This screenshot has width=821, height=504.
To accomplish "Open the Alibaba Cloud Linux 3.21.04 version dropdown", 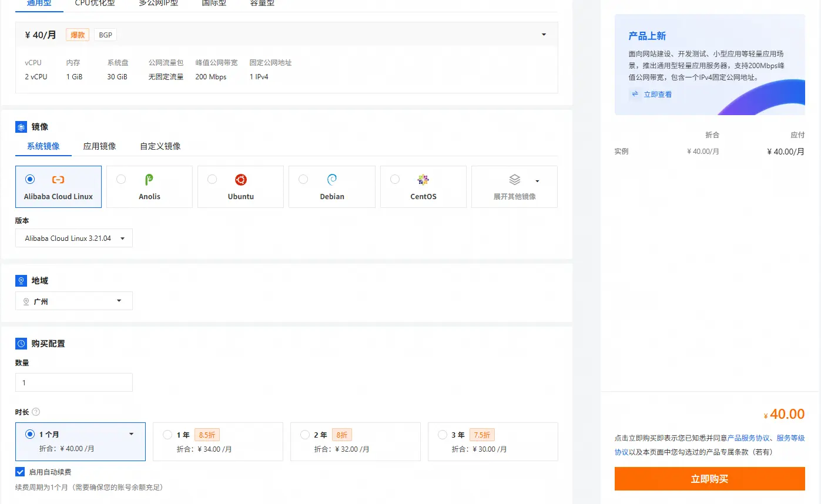I will [74, 238].
